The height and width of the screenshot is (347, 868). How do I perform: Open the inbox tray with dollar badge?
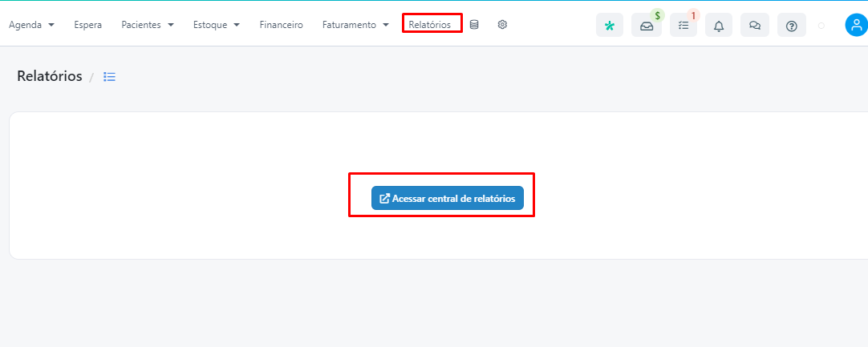pyautogui.click(x=647, y=26)
